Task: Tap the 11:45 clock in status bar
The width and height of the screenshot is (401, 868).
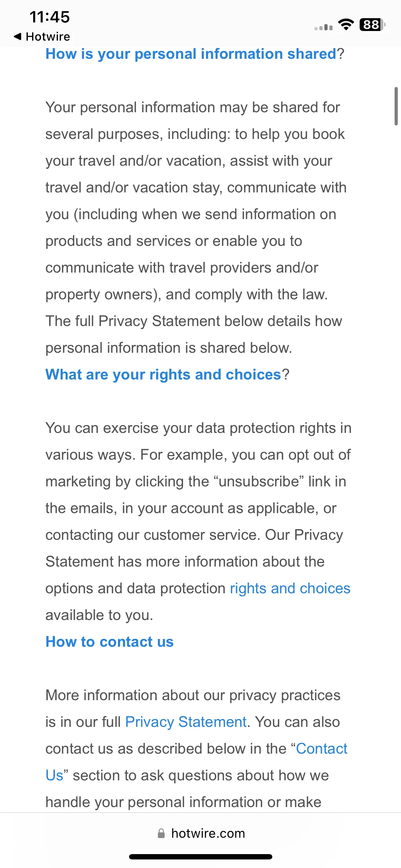Action: [x=50, y=17]
